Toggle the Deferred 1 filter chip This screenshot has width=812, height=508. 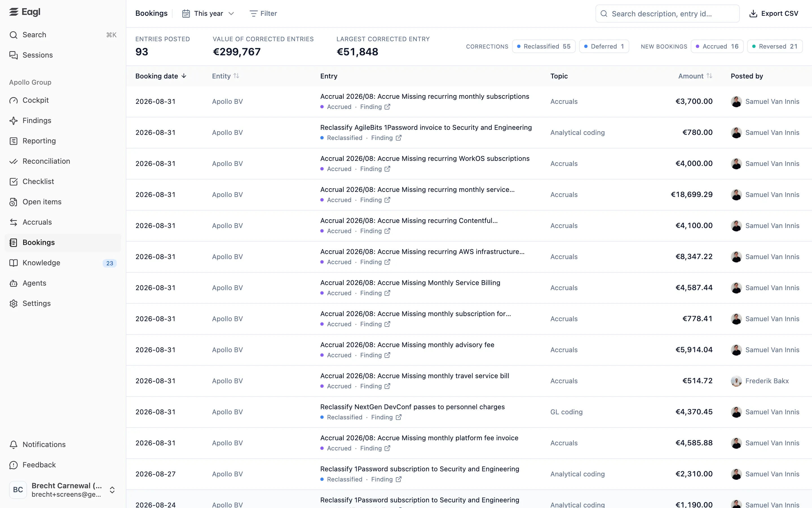604,46
